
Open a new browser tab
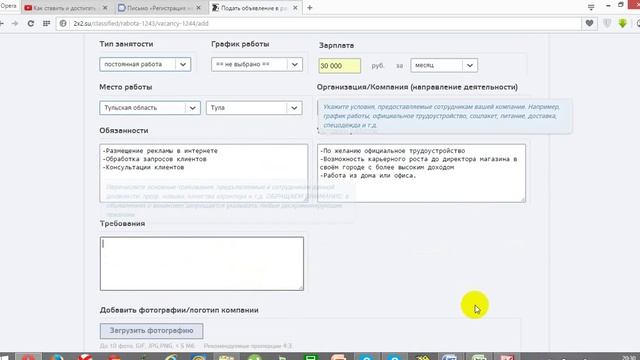pyautogui.click(x=310, y=8)
